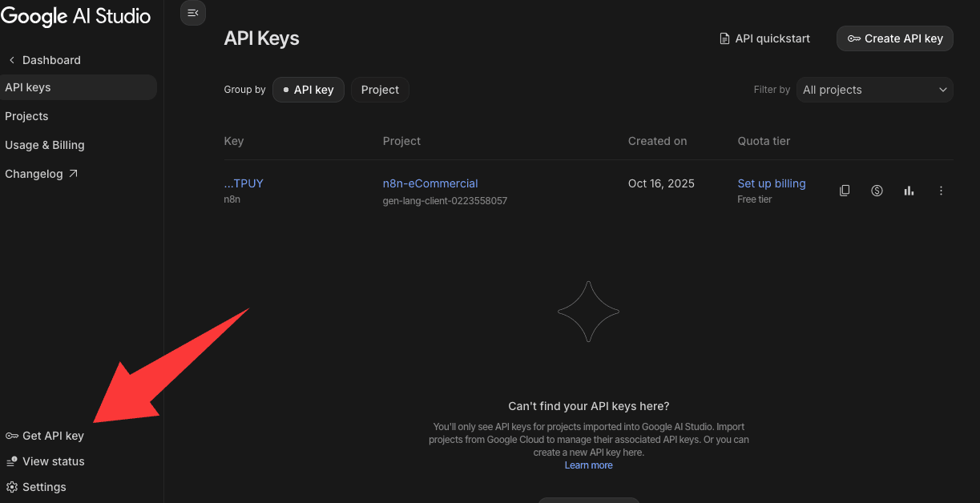Open Changelog external link
Viewport: 980px width, 503px height.
41,174
